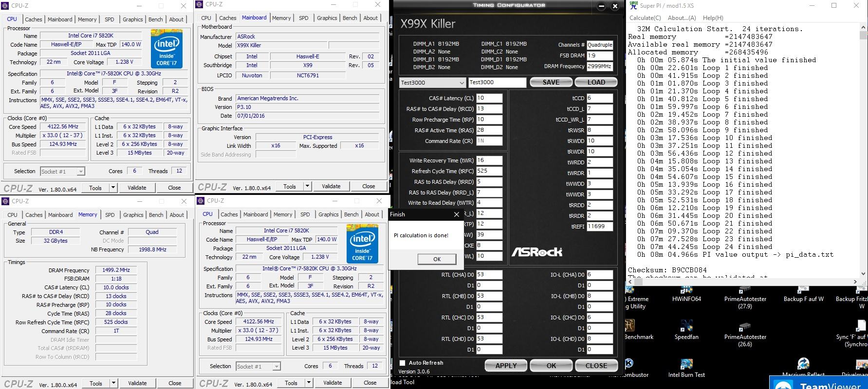Open the Test3000 profile dropdown in Timing Configurator
This screenshot has width=868, height=389.
433,83
